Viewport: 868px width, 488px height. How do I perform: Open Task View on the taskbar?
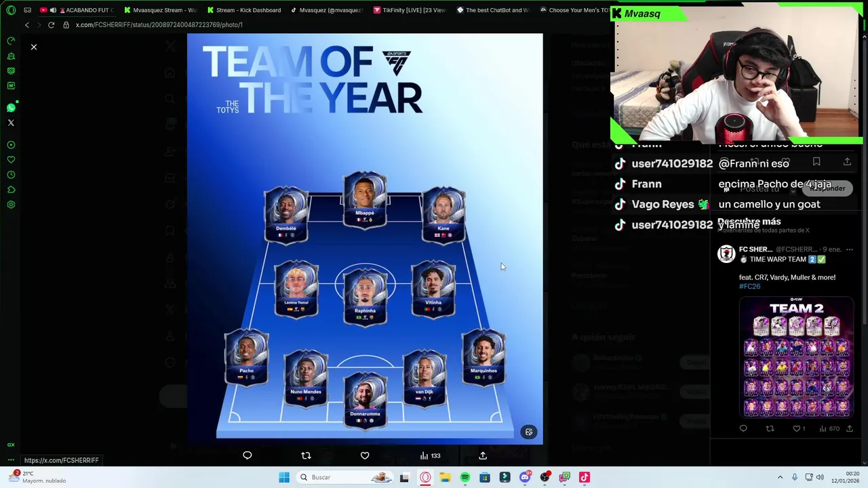pos(404,477)
